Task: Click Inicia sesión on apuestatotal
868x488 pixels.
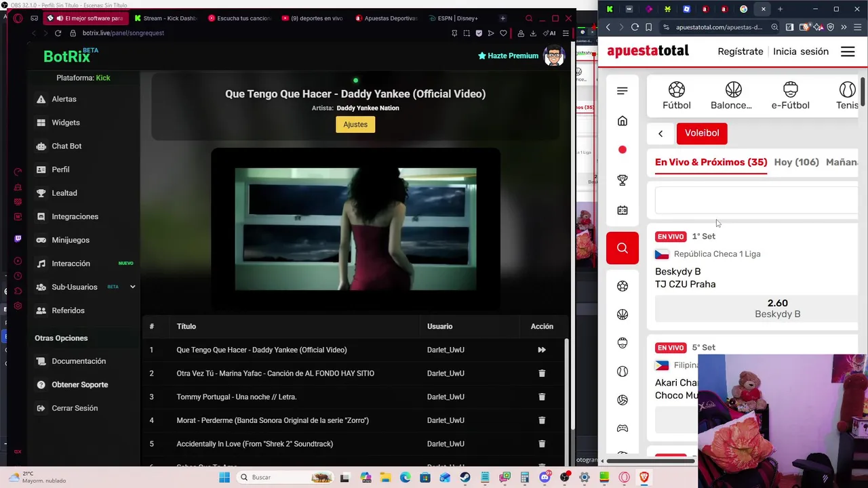Action: (x=801, y=52)
